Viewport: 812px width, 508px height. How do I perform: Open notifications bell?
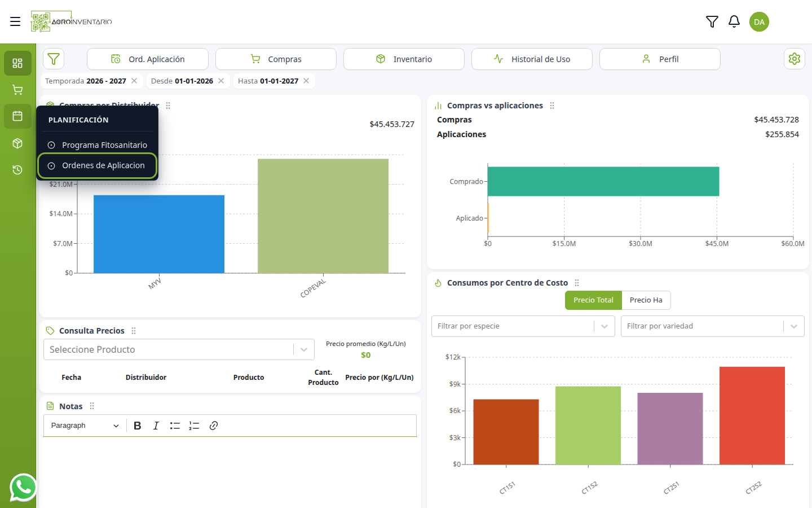click(734, 21)
